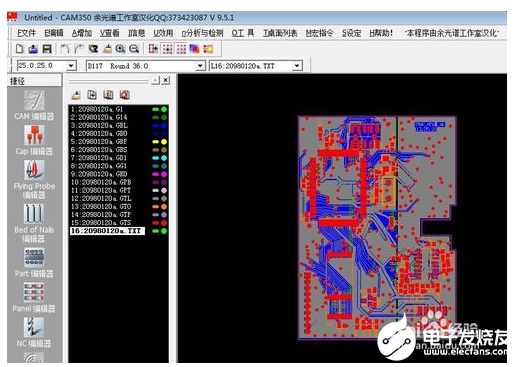Open the n Analysis menu
Image resolution: width=522 pixels, height=367 pixels.
(202, 33)
